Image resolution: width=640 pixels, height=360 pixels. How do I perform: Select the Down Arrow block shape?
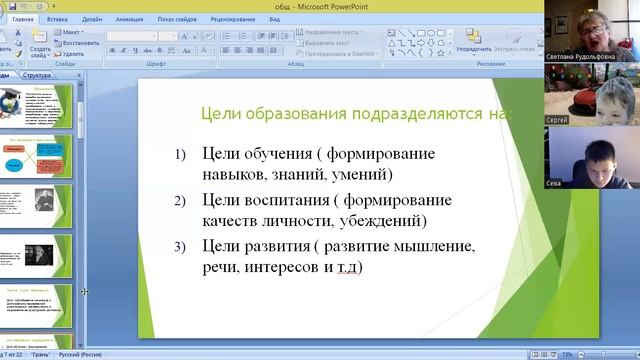pos(431,43)
